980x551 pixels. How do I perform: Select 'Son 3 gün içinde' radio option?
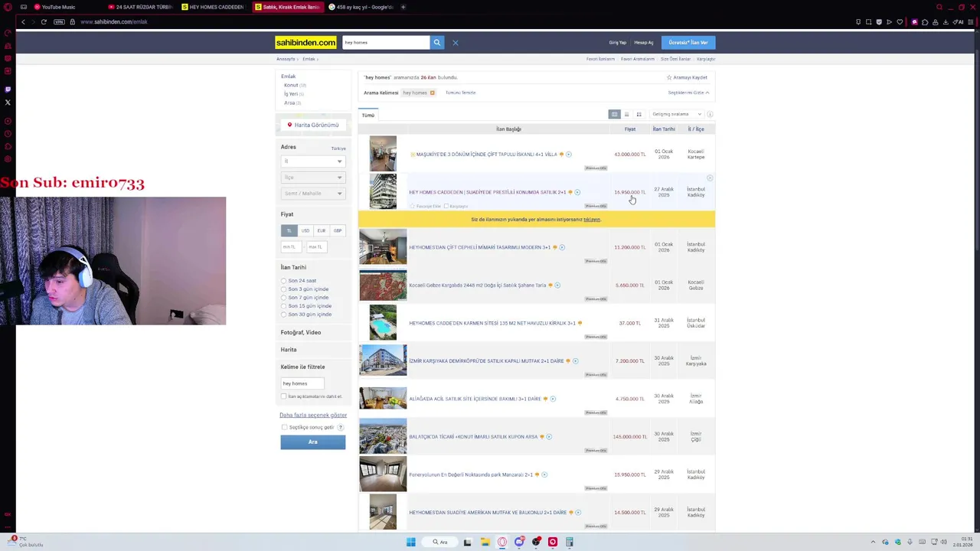point(283,289)
